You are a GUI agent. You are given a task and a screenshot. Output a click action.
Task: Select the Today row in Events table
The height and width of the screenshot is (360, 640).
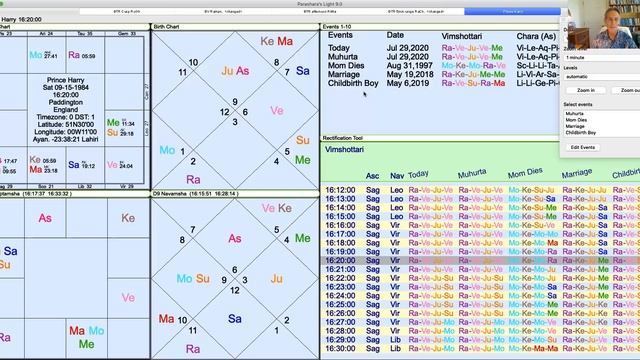click(x=443, y=48)
